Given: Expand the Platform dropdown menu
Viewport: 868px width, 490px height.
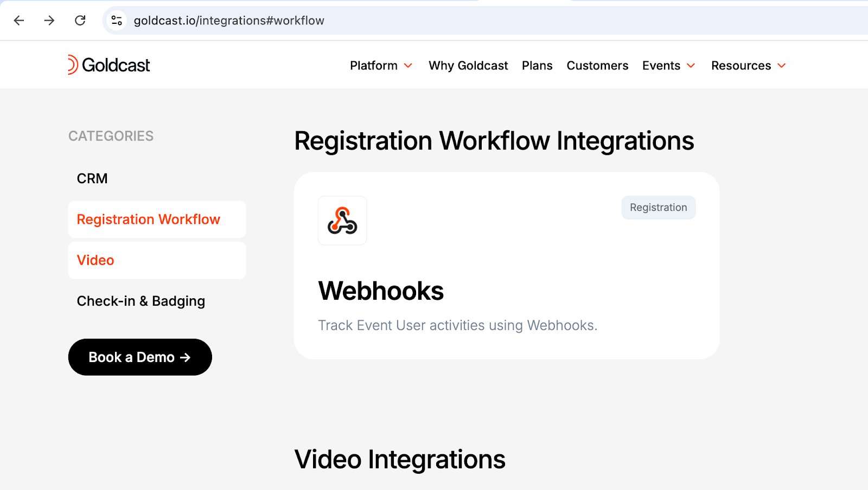Looking at the screenshot, I should click(381, 66).
